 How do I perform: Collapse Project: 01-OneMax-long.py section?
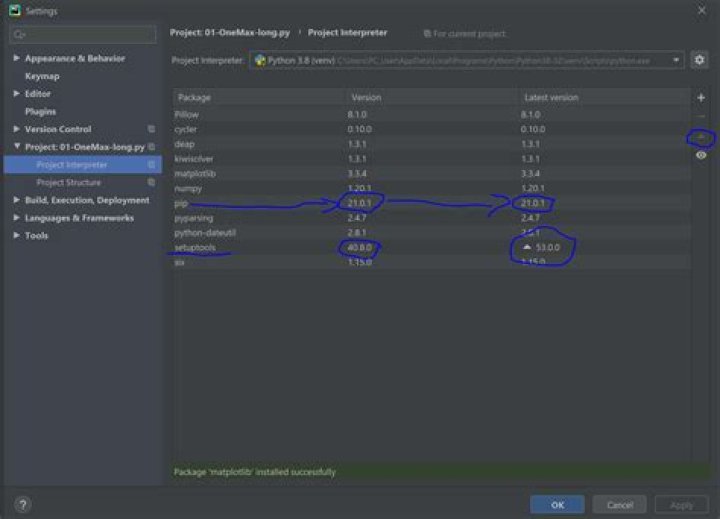17,147
